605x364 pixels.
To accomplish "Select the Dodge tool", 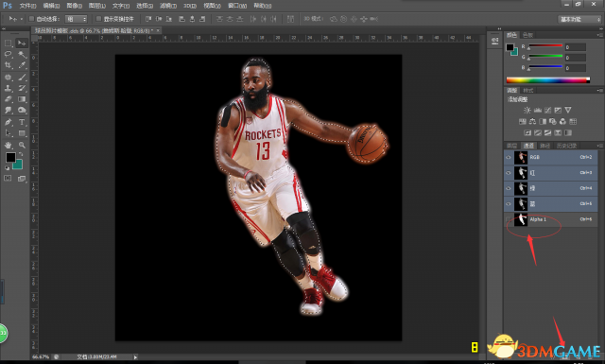I will point(22,111).
